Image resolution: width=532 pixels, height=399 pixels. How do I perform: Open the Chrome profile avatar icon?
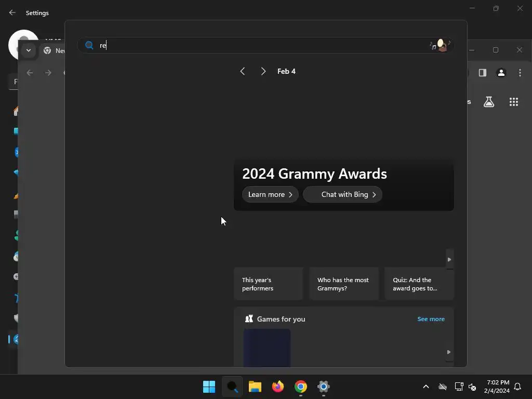[501, 73]
